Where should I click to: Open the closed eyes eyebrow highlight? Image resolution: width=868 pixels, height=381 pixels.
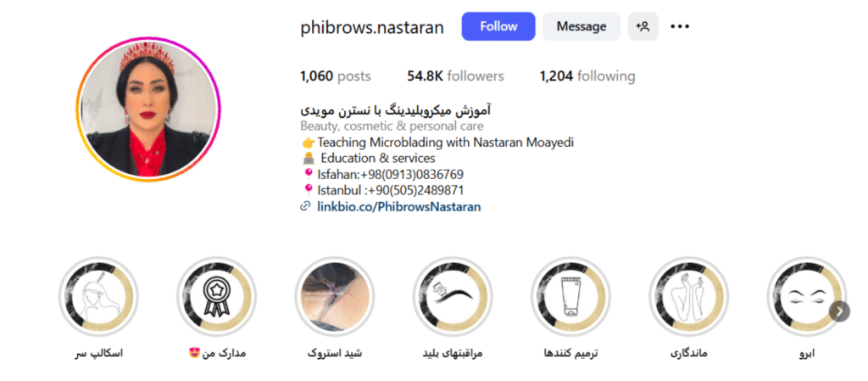point(807,296)
